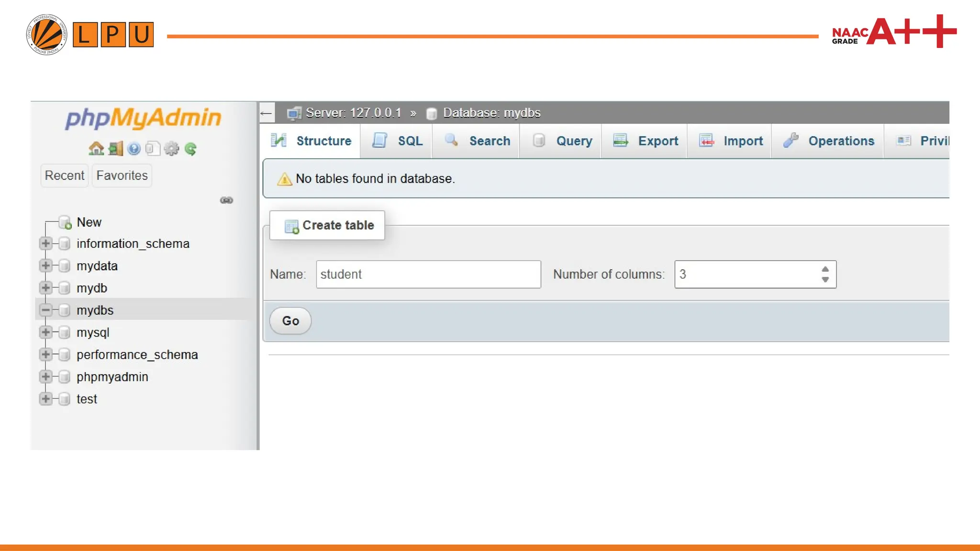Click the server icon in breadcrumb

pyautogui.click(x=294, y=113)
